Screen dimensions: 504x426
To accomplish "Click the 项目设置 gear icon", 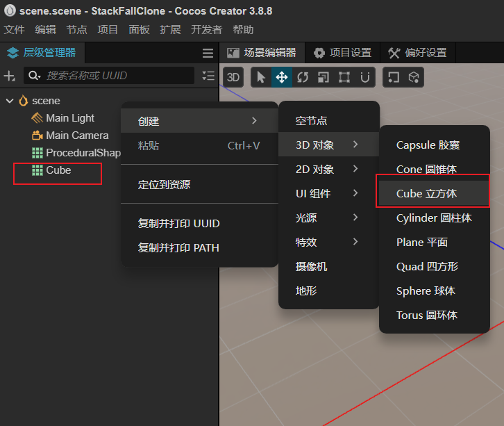I will point(319,53).
